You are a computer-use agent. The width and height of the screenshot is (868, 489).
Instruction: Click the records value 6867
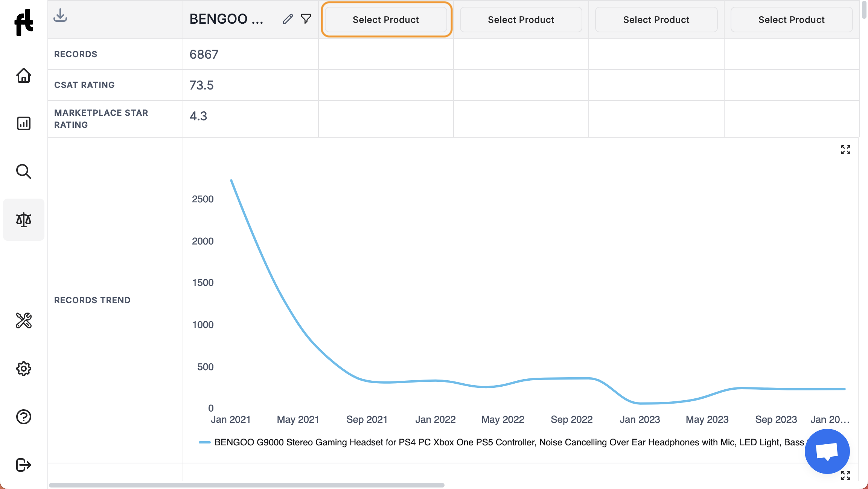pyautogui.click(x=204, y=55)
